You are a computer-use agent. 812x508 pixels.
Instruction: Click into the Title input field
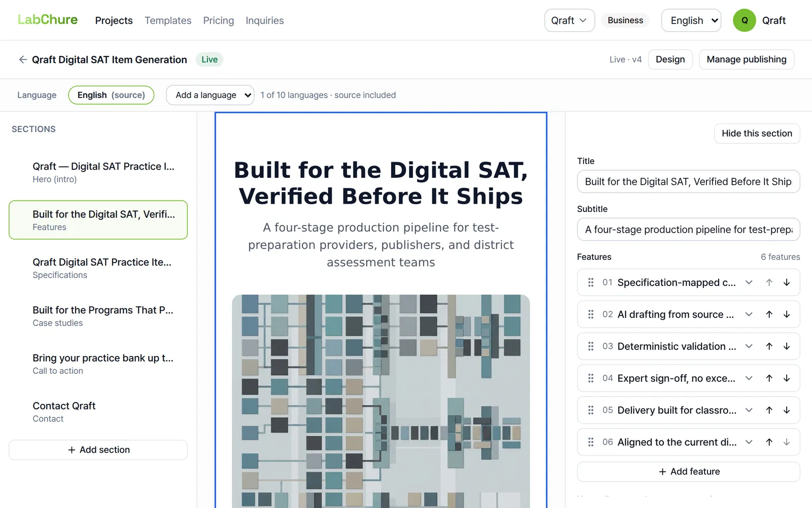coord(689,181)
